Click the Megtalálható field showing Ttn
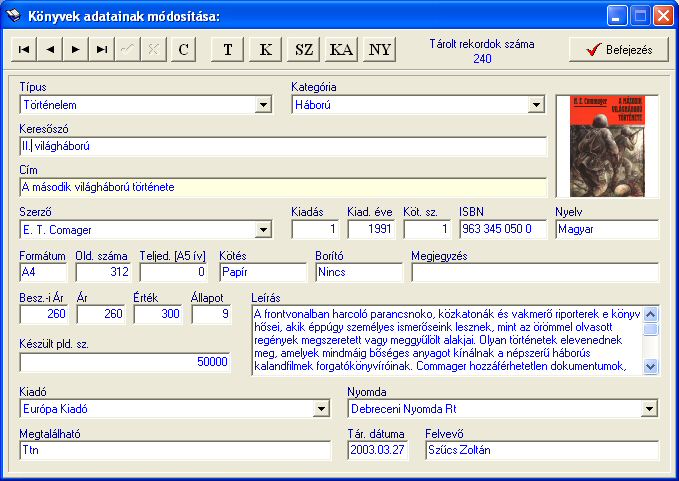 tap(175, 450)
